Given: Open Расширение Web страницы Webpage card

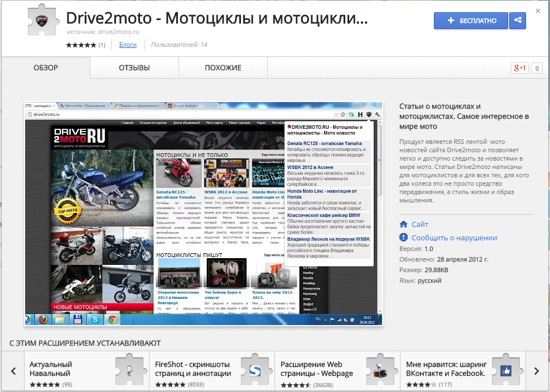Looking at the screenshot, I should [338, 372].
